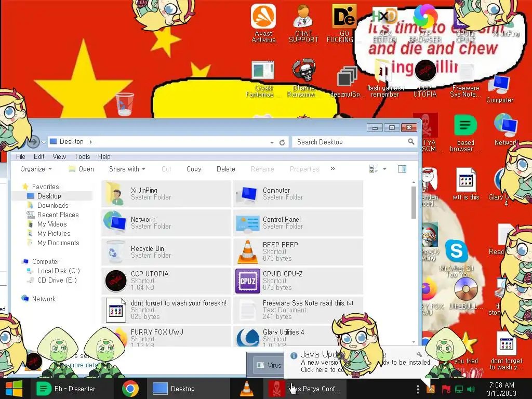The height and width of the screenshot is (399, 532).
Task: Select Local Disk (C:) in the sidebar
Action: click(x=58, y=271)
